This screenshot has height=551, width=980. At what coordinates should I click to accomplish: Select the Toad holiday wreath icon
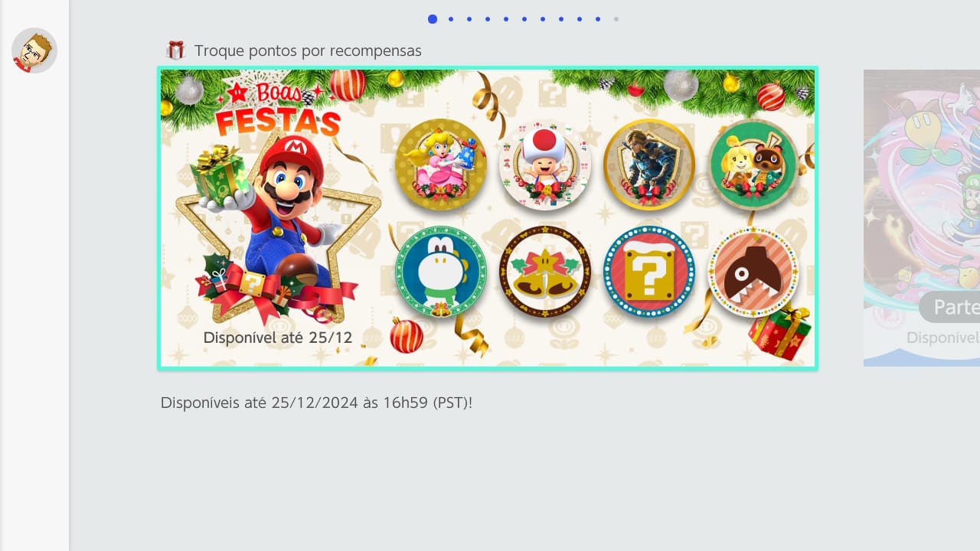[545, 165]
